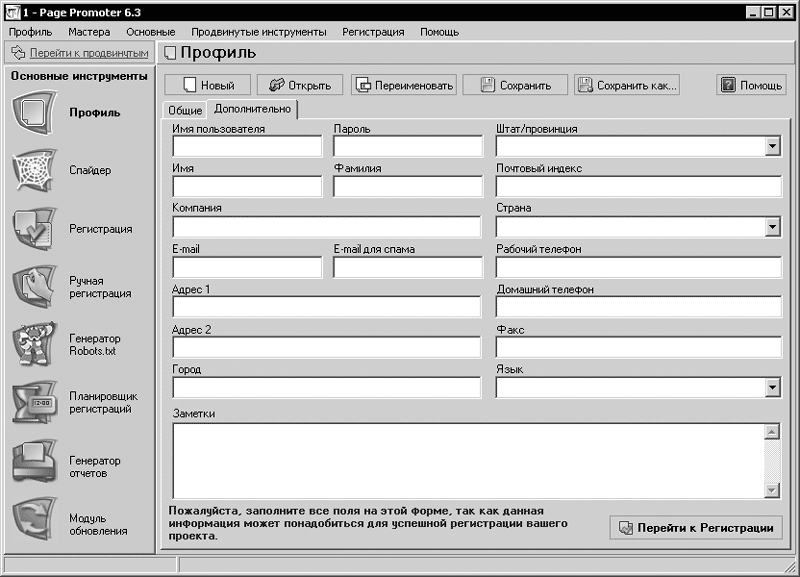
Task: Open the Продвинутые инструменты menu
Action: (259, 32)
